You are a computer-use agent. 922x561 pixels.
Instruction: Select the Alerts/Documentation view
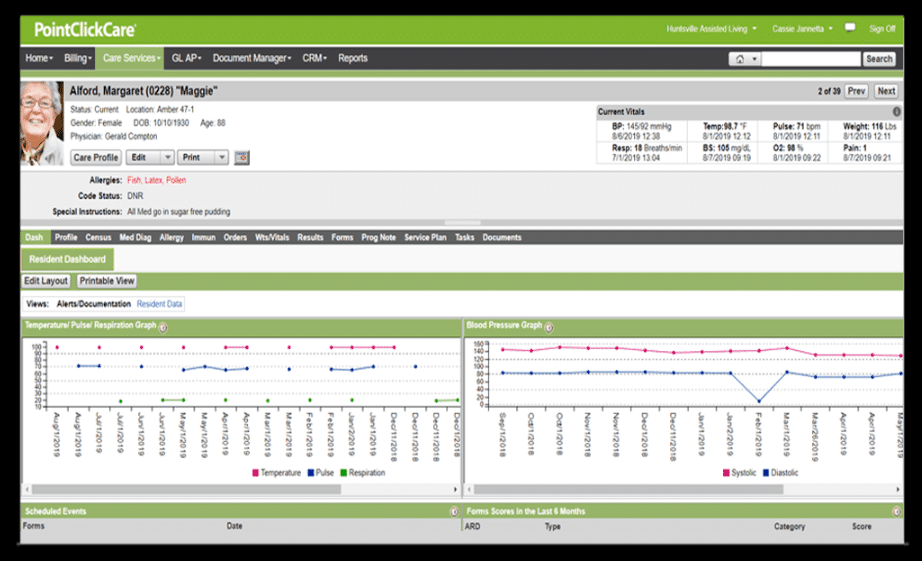tap(93, 304)
